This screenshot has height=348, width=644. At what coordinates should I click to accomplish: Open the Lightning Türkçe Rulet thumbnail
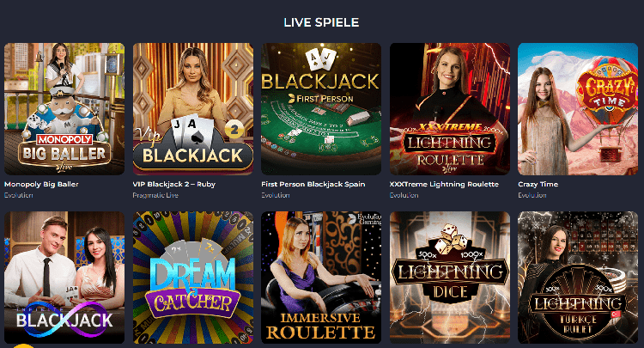[x=578, y=278]
